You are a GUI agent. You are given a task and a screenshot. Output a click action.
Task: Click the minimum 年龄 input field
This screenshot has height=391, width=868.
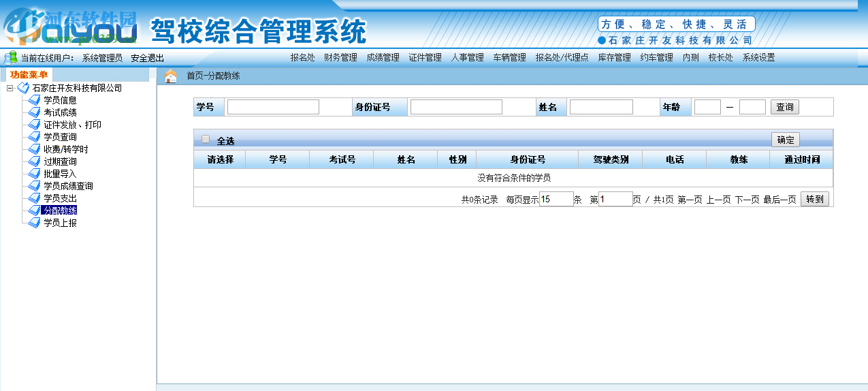[707, 107]
